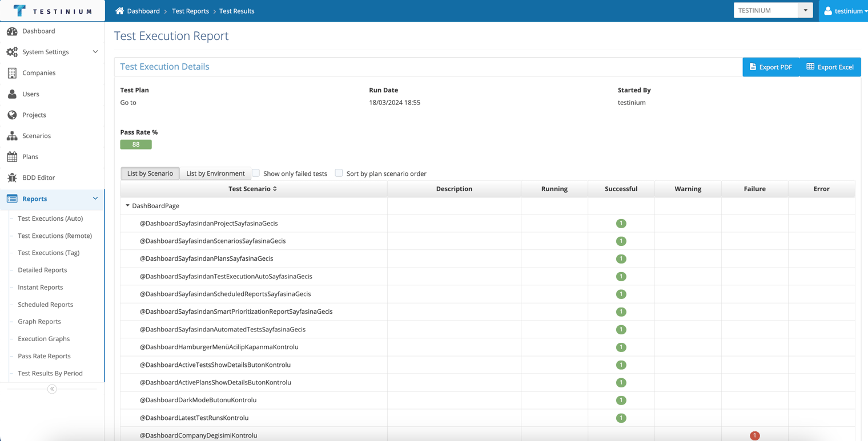
Task: Check Sort by plan scenario order
Action: click(x=339, y=173)
